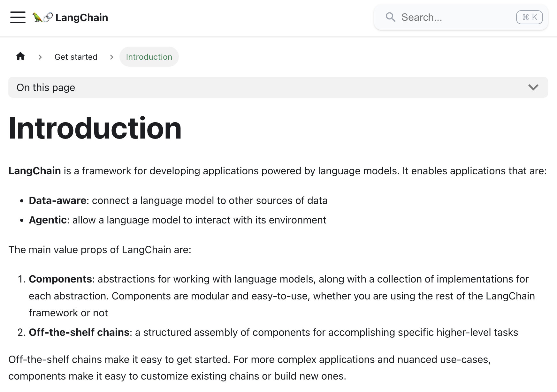The width and height of the screenshot is (557, 392).
Task: Click the "On this page" label
Action: click(x=46, y=87)
